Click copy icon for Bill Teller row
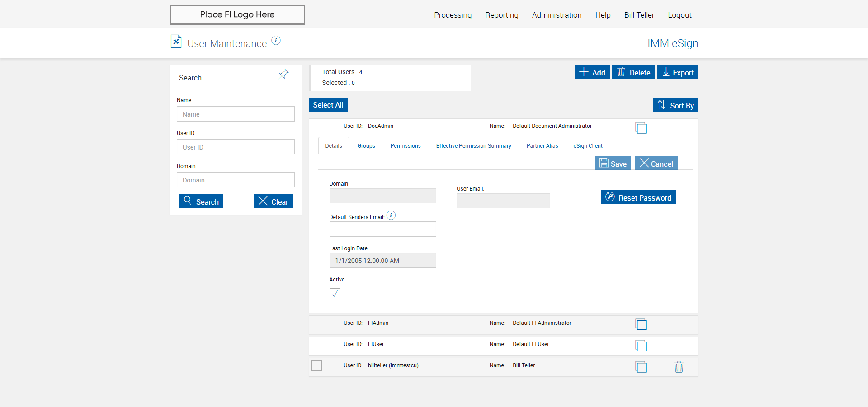The height and width of the screenshot is (407, 868). 641,367
